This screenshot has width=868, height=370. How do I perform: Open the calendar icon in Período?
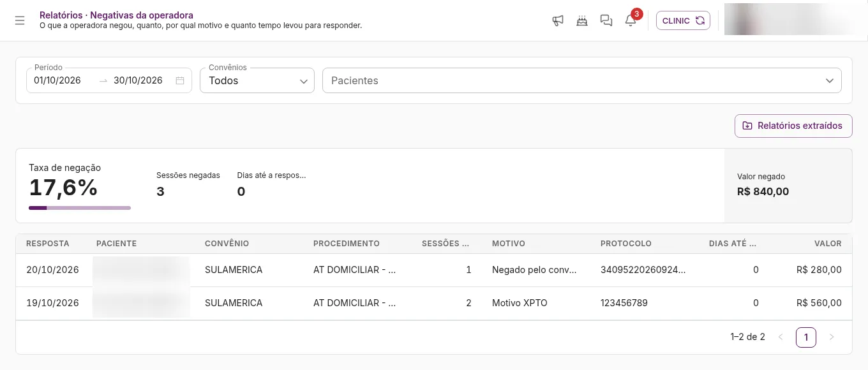coord(180,80)
